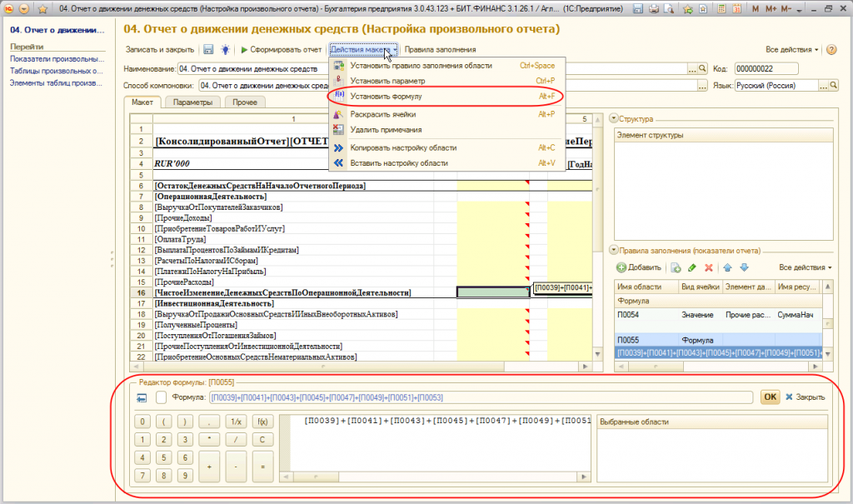Collapse the Правила заполнения section
Viewport: 853px width, 504px height.
[614, 249]
